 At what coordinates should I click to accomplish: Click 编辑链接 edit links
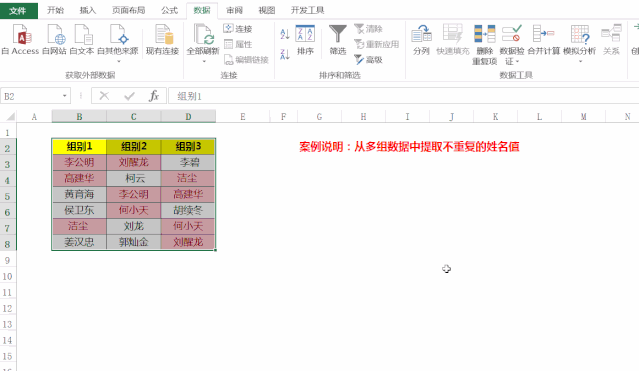[x=246, y=60]
